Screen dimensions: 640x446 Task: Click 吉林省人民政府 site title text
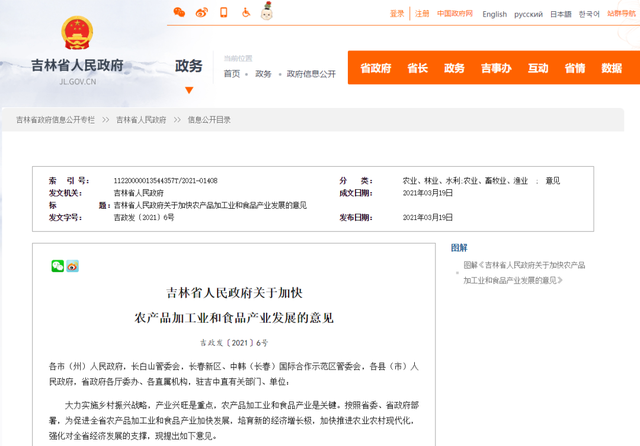tap(77, 65)
